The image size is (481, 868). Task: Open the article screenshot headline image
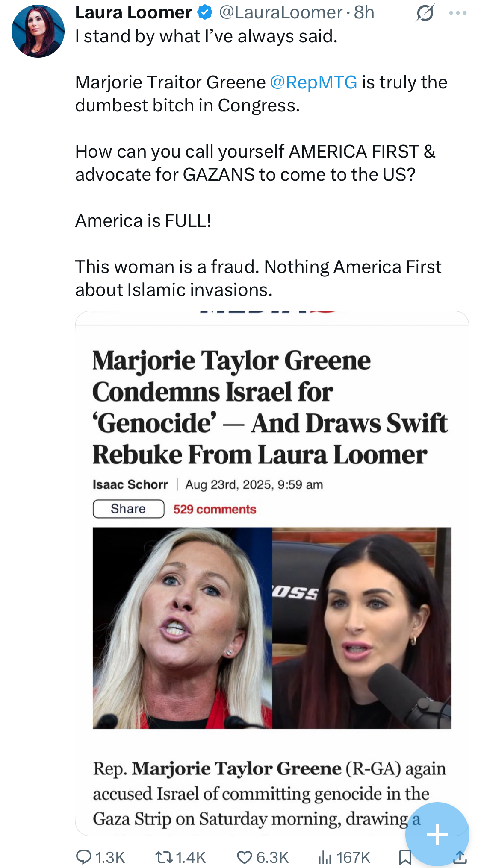pyautogui.click(x=272, y=573)
